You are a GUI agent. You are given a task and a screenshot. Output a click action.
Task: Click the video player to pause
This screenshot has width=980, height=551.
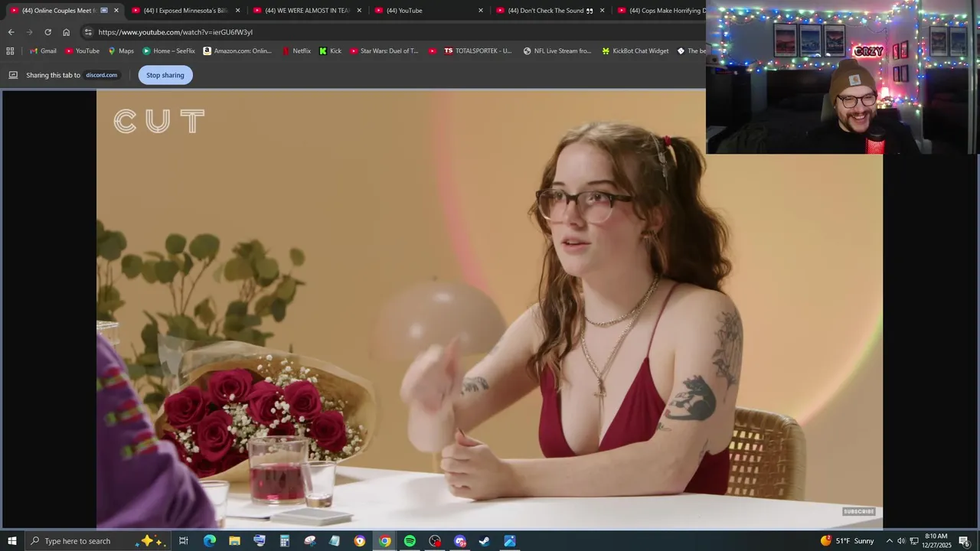pos(489,309)
